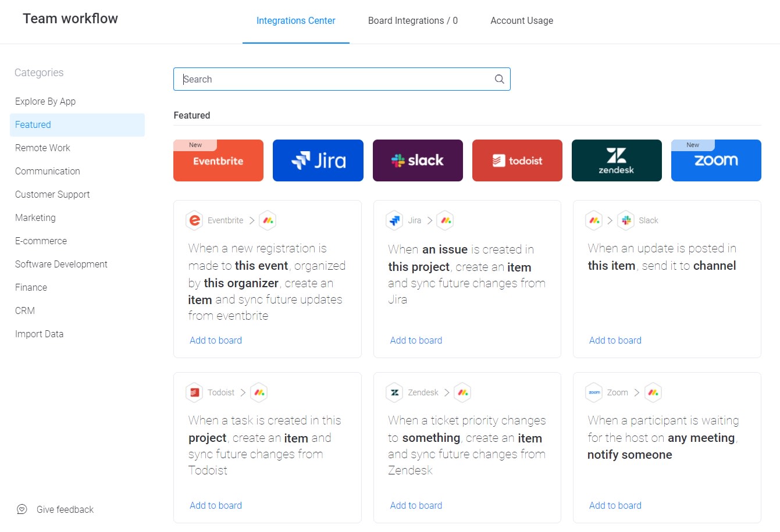Select the Software Development category
780x532 pixels.
coord(77,264)
